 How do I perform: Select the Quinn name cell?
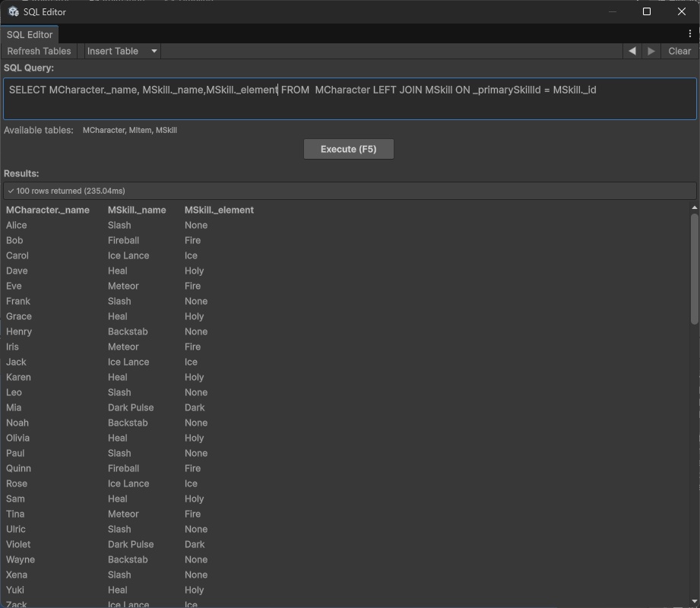click(x=18, y=468)
